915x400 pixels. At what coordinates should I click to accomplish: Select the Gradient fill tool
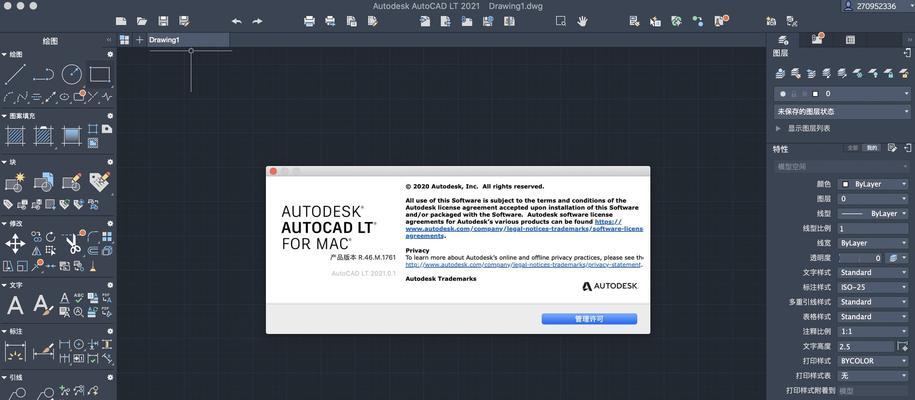[72, 135]
